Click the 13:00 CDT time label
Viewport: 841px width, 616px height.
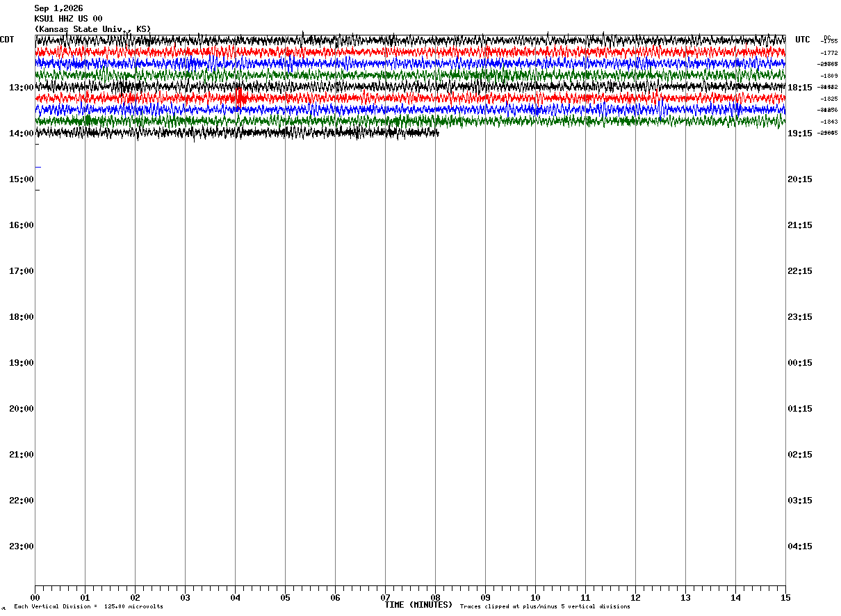coord(21,88)
